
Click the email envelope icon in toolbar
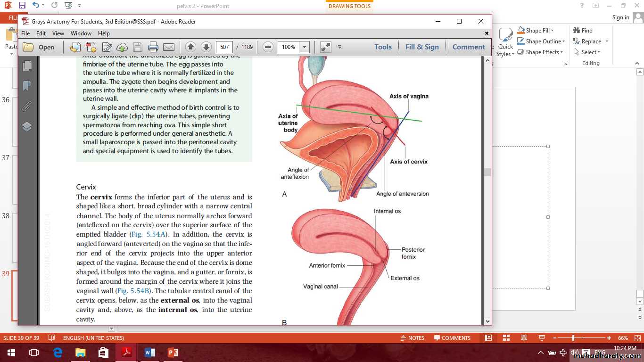point(168,47)
